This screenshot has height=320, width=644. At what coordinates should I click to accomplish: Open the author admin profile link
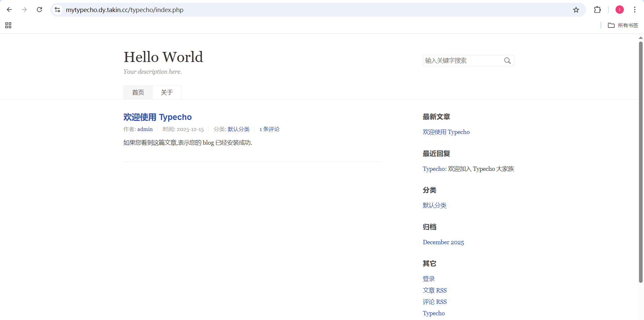tap(145, 129)
